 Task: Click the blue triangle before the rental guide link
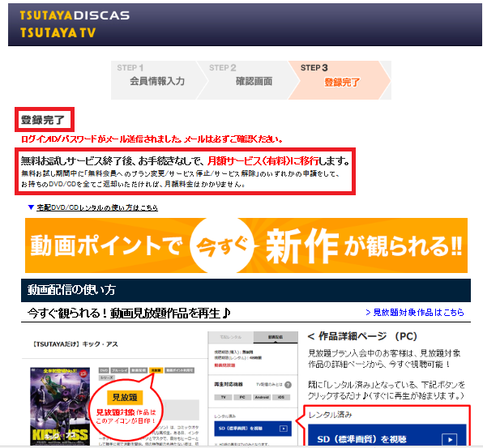(x=31, y=207)
